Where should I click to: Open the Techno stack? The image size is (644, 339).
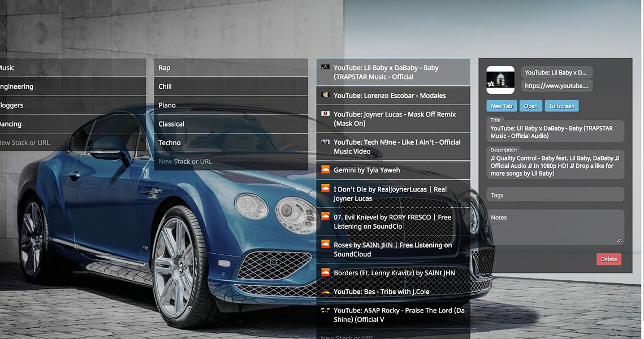231,143
